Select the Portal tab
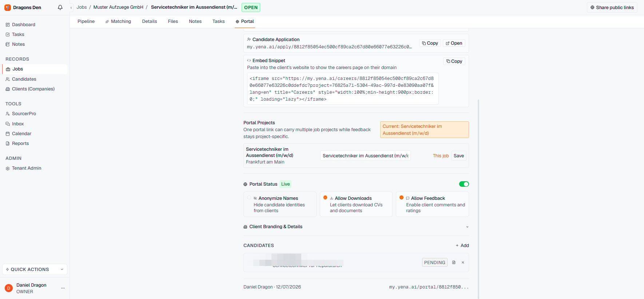This screenshot has height=299, width=644. tap(245, 21)
